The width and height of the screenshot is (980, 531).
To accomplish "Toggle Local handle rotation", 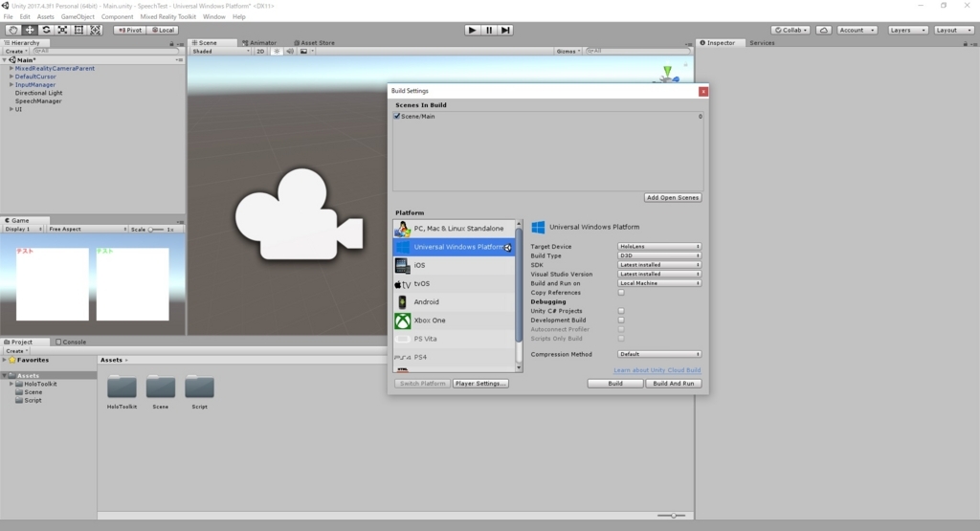I will click(x=163, y=30).
